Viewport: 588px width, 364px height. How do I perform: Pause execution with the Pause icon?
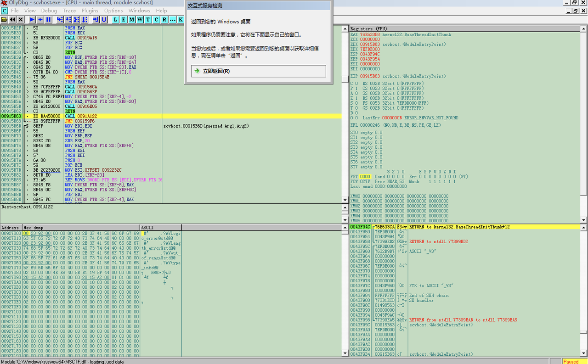pos(49,19)
